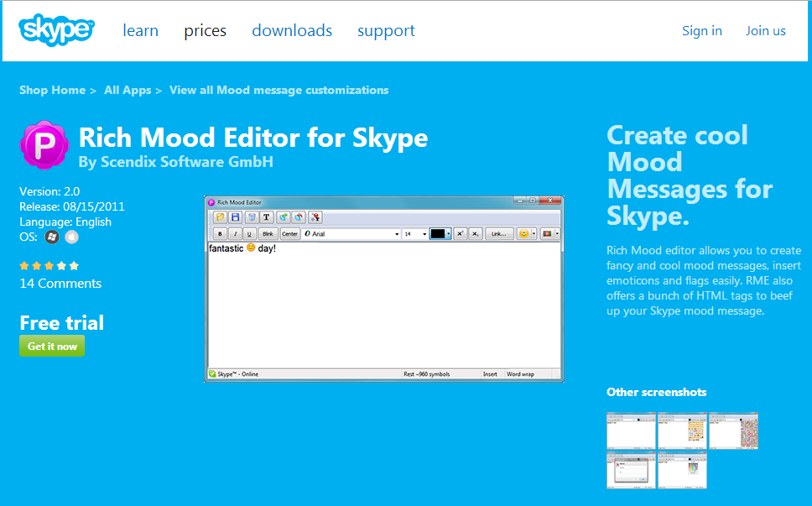Open the bottom-left thumbnail showing a dialog box
The height and width of the screenshot is (506, 812).
click(631, 470)
